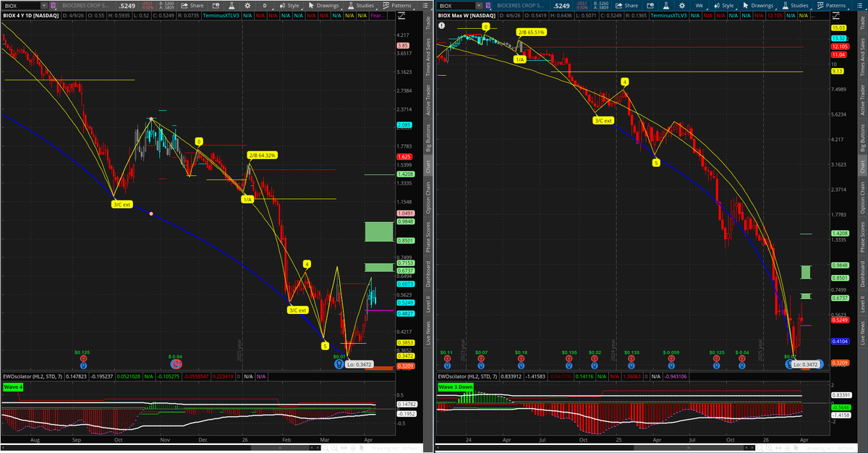Click the 2/B 65.51% wave bubble on the weekly chart
This screenshot has height=453, width=868.
tap(531, 33)
